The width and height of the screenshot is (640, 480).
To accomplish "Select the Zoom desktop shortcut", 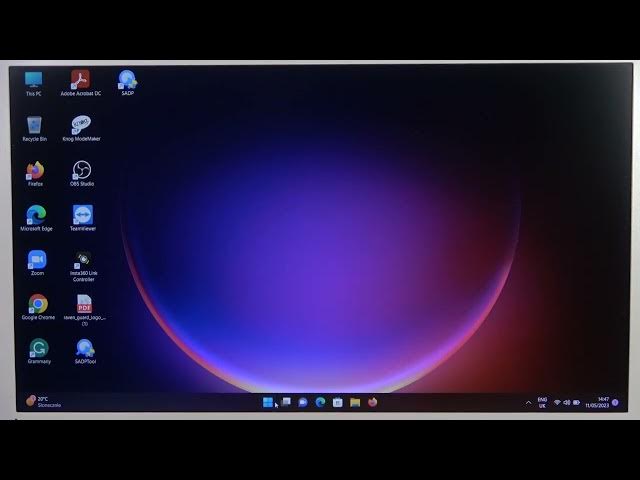I will pyautogui.click(x=37, y=263).
